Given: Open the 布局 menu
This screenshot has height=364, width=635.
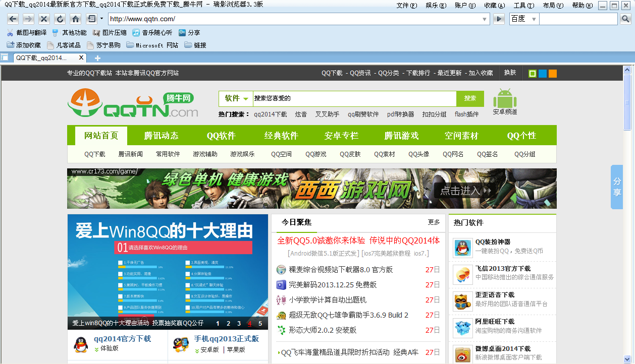Looking at the screenshot, I should [x=553, y=6].
